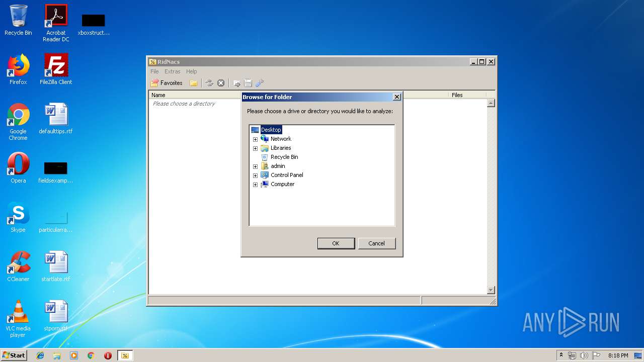Open the Start menu
The image size is (644, 362).
click(x=14, y=355)
